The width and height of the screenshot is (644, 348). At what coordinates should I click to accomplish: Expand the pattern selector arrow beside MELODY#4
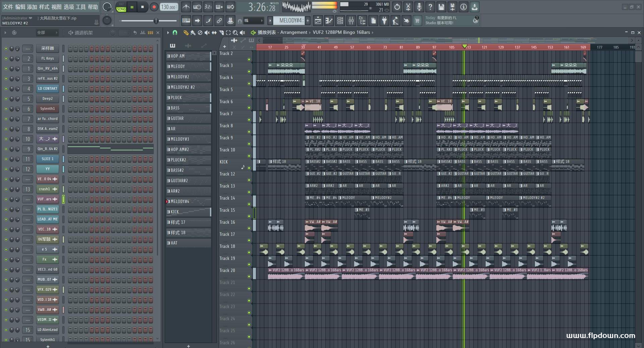(270, 21)
